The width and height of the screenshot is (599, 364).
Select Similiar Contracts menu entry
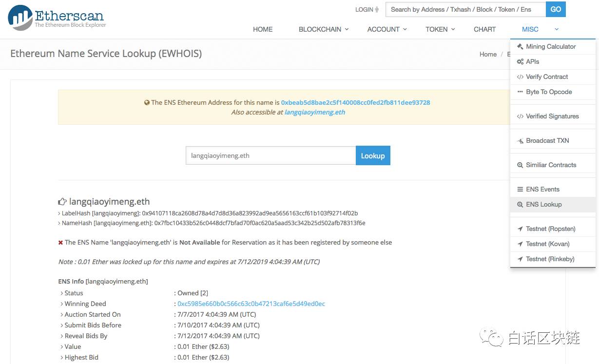coord(553,165)
